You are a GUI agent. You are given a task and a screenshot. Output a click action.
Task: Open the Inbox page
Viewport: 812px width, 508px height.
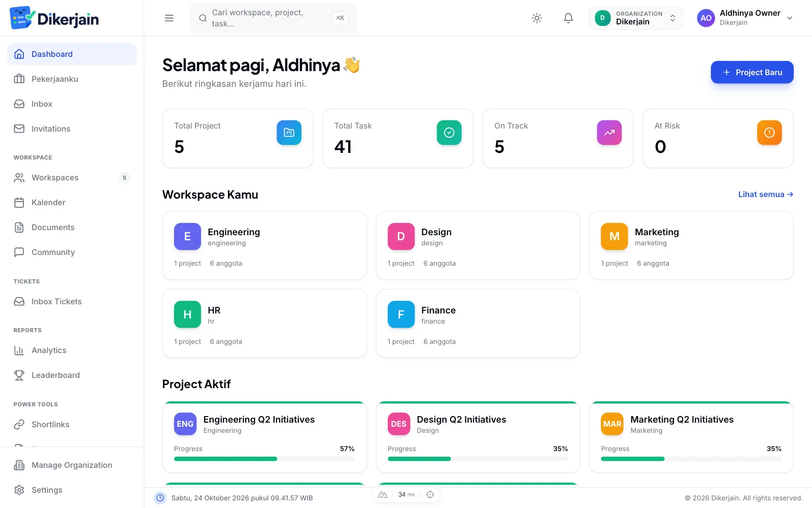coord(72,104)
